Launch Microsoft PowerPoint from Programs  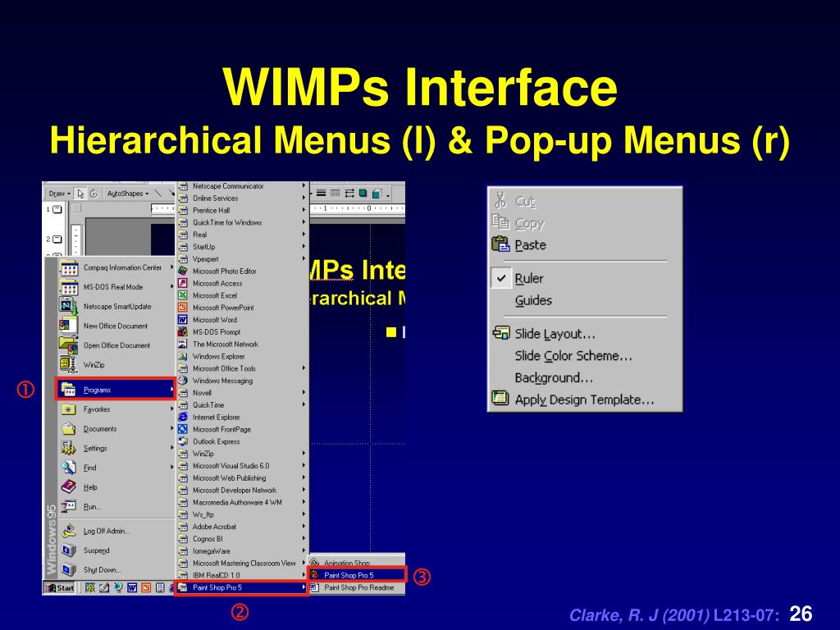[x=242, y=308]
